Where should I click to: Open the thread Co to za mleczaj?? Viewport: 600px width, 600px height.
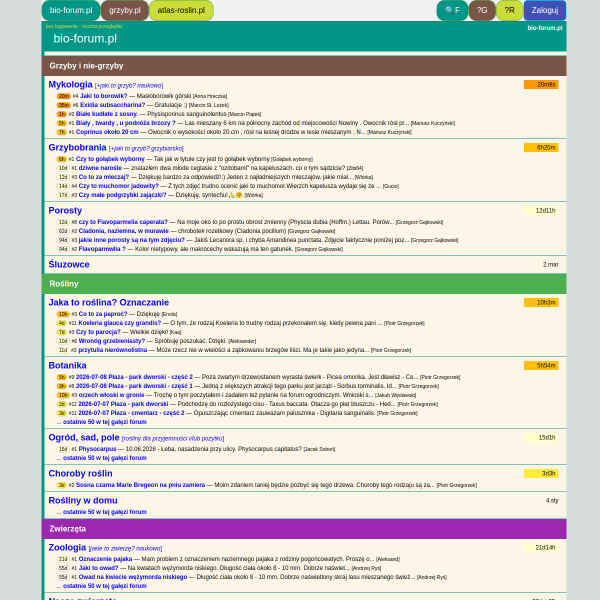click(x=104, y=177)
